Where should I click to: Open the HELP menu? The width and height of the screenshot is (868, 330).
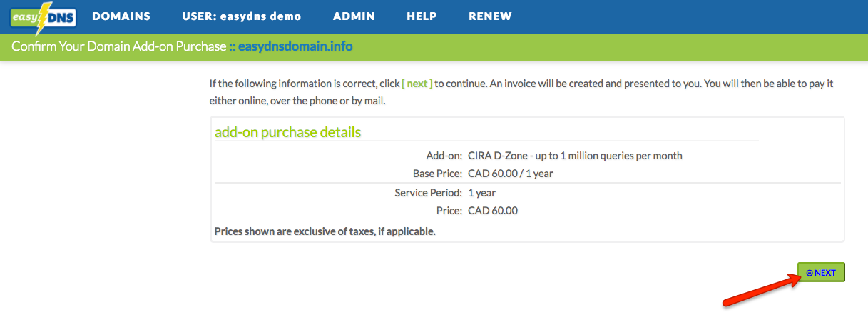click(x=422, y=16)
